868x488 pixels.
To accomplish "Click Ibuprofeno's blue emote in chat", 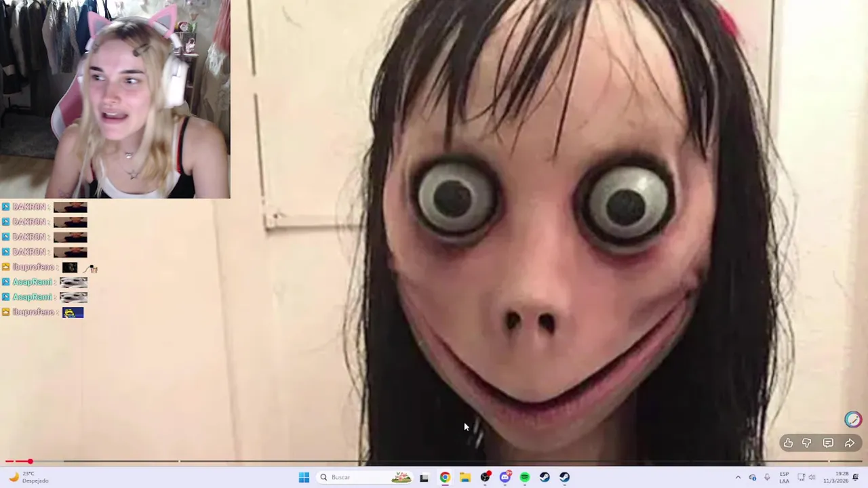I will [73, 312].
